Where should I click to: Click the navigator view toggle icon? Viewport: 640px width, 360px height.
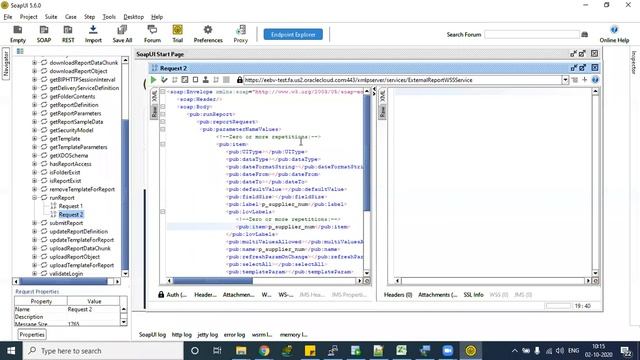click(20, 51)
